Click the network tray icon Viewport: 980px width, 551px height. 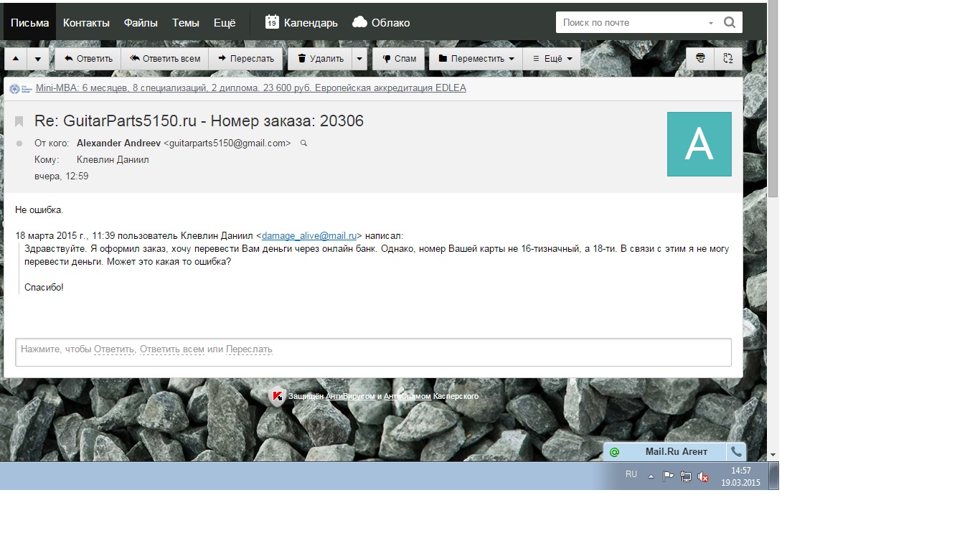pyautogui.click(x=686, y=476)
